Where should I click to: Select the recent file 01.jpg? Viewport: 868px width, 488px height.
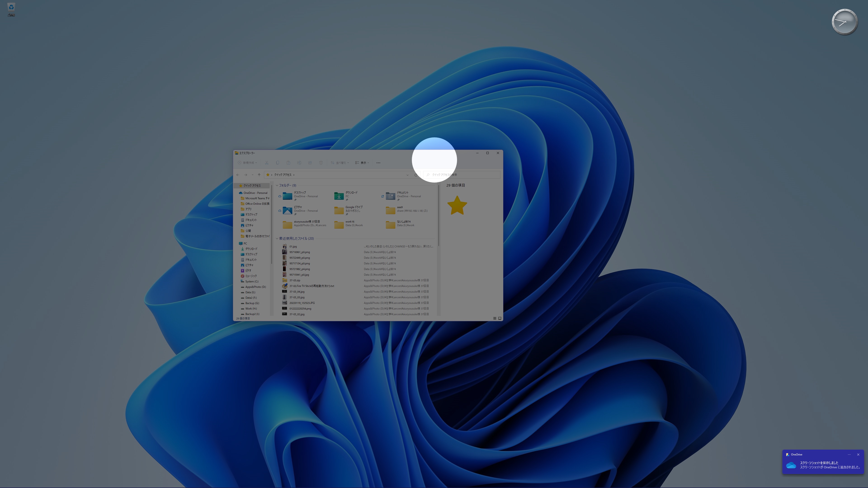point(358,246)
